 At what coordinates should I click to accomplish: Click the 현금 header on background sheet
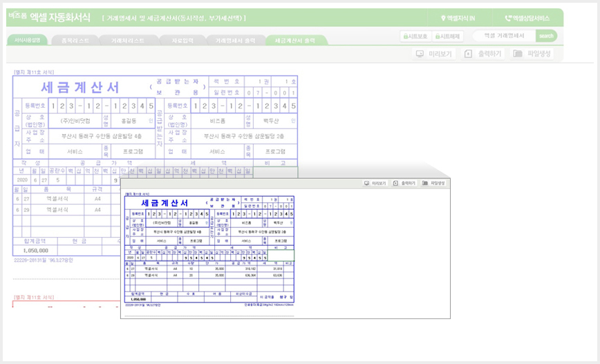[x=79, y=241]
